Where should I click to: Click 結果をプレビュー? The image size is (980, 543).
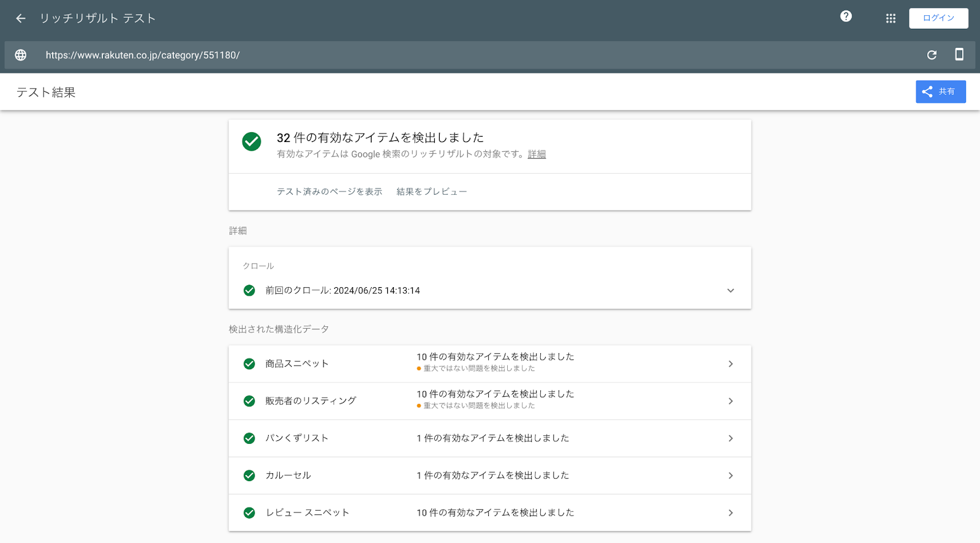point(432,192)
